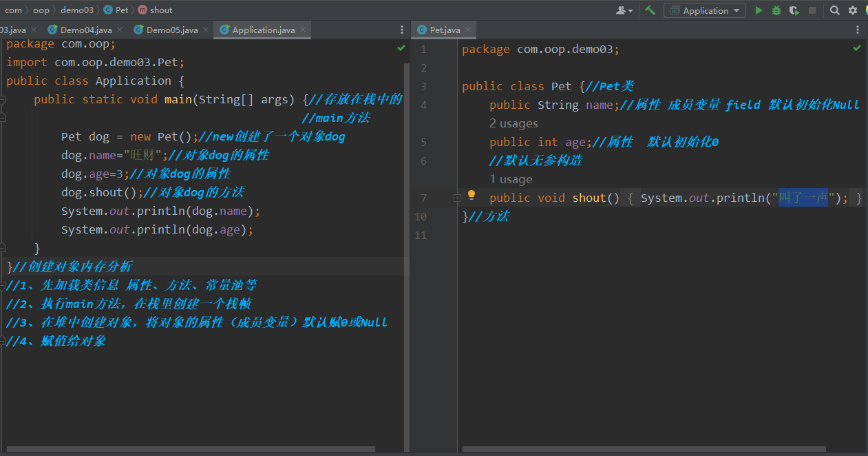Viewport: 868px width, 456px height.
Task: Click 'import com.oop.demo03.Pet' line
Action: pyautogui.click(x=96, y=63)
